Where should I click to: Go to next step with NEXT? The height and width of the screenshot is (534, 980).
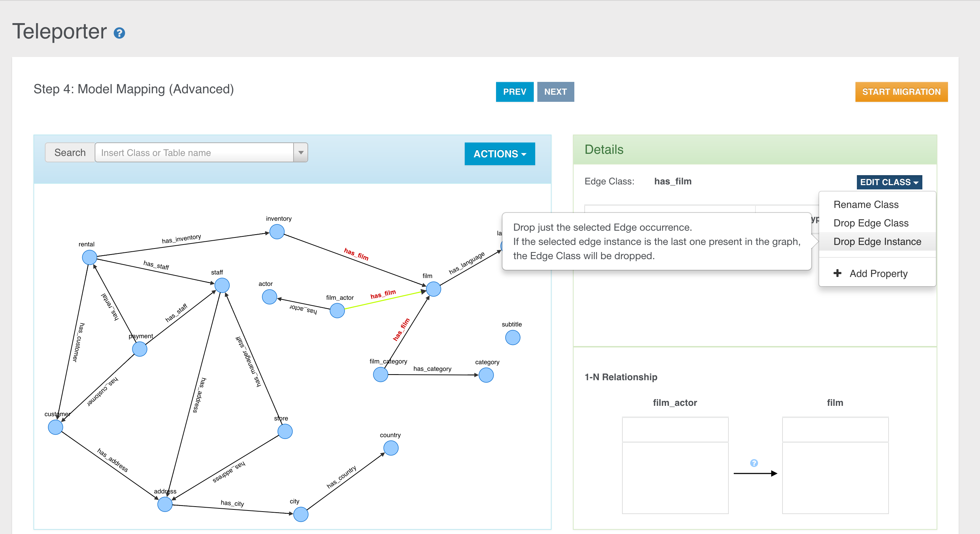(x=555, y=92)
